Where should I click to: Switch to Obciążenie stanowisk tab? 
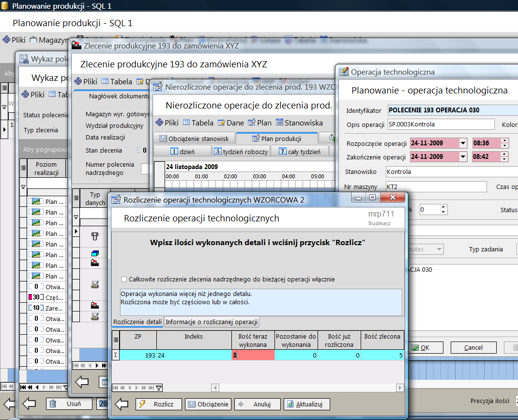[194, 139]
